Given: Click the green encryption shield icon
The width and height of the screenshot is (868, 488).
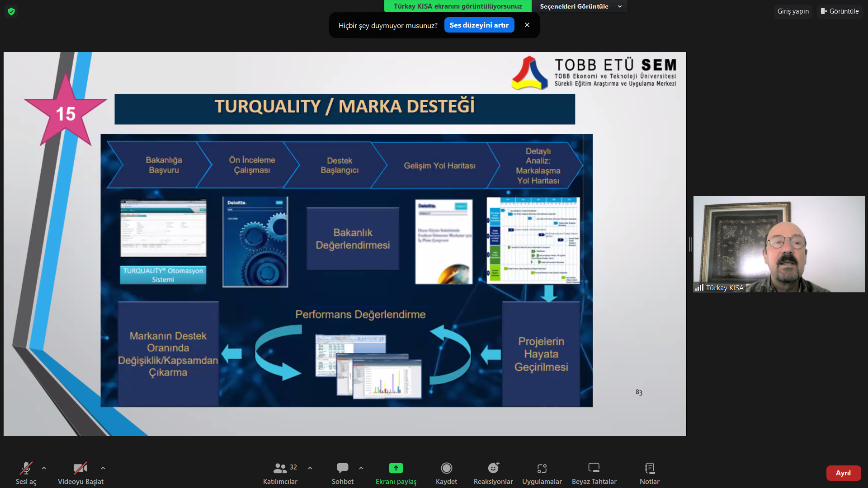Looking at the screenshot, I should 11,11.
